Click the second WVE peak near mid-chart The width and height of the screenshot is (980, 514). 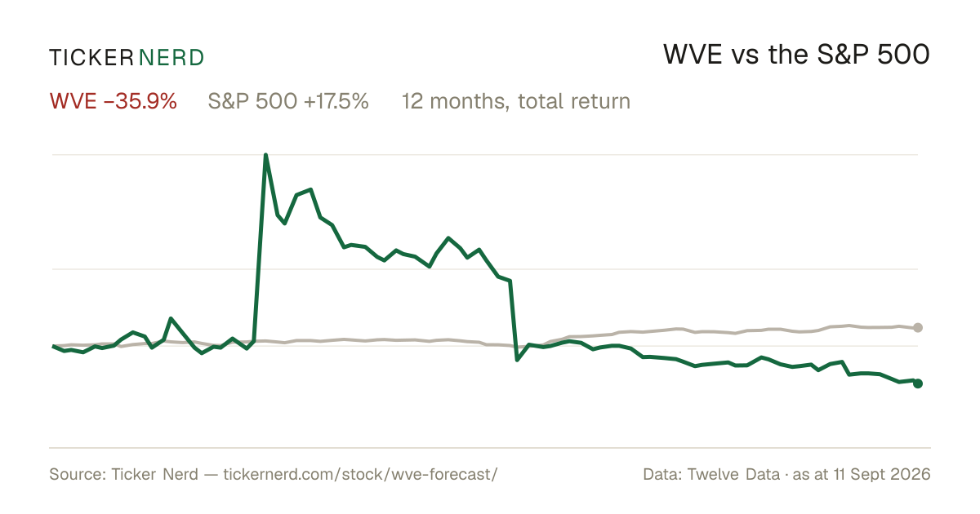[448, 237]
